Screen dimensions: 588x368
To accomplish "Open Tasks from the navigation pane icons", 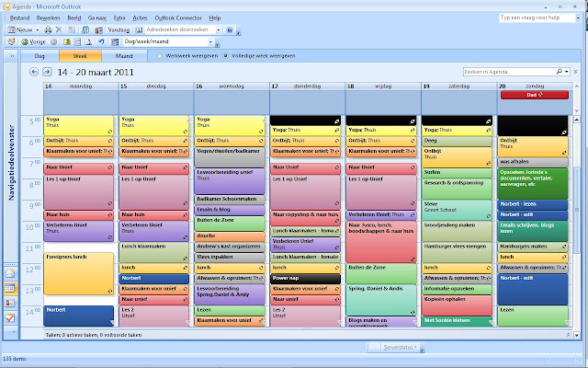I will click(x=10, y=317).
